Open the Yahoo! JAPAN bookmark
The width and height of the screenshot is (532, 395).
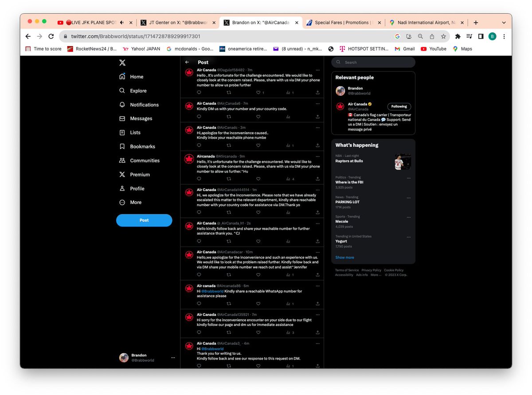(x=142, y=49)
